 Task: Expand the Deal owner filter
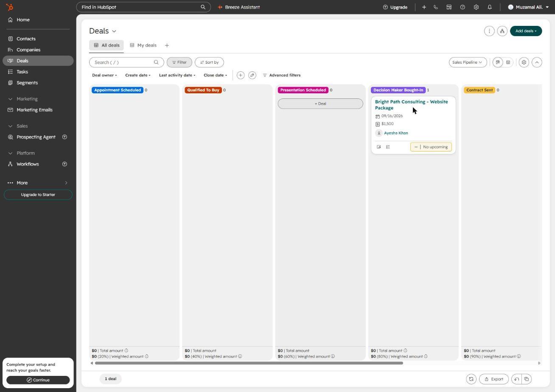(104, 75)
